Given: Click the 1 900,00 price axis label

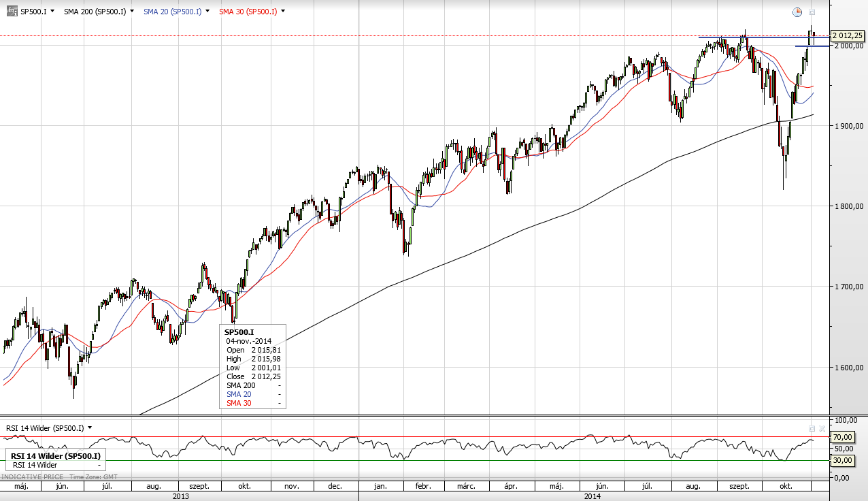Looking at the screenshot, I should [848, 126].
